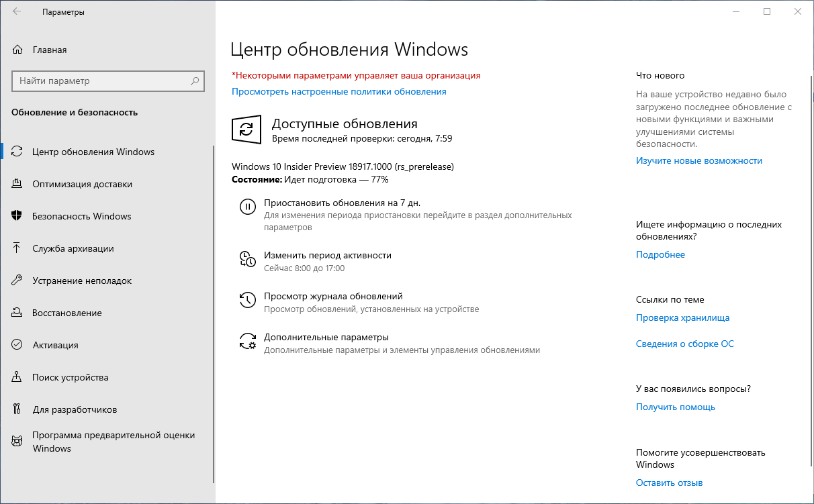Open Изучите новые возможности link
The image size is (814, 504).
(x=698, y=160)
